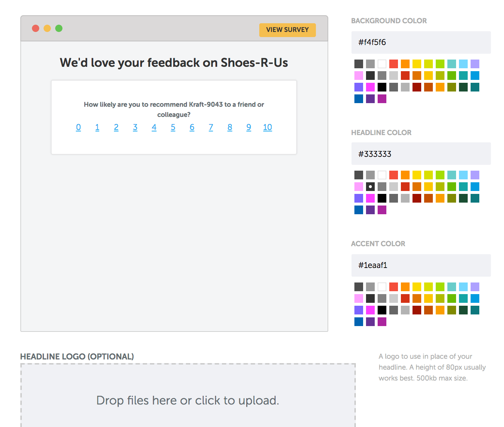Image resolution: width=504 pixels, height=427 pixels.
Task: Click the survey headline text in preview
Action: point(174,63)
